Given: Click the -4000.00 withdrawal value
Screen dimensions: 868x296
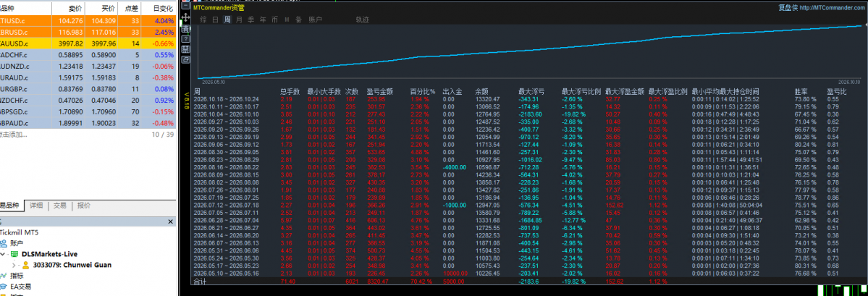Looking at the screenshot, I should (455, 166).
